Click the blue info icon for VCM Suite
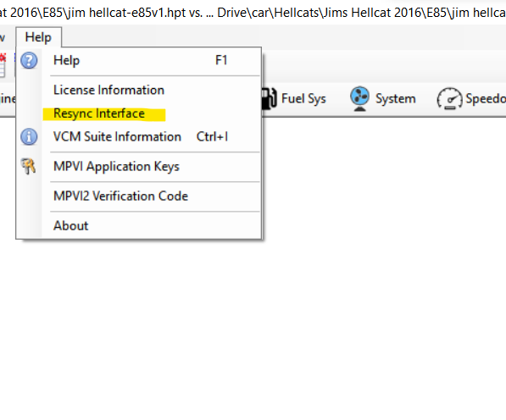The height and width of the screenshot is (420, 506). (x=29, y=136)
